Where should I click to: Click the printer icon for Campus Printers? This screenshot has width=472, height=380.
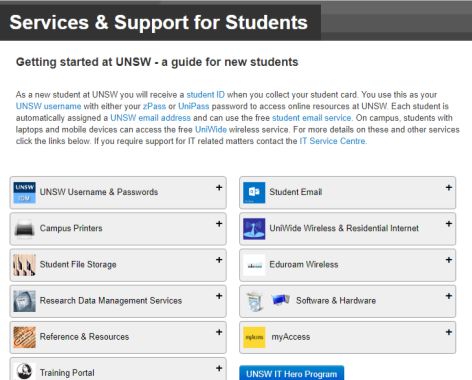pyautogui.click(x=24, y=229)
